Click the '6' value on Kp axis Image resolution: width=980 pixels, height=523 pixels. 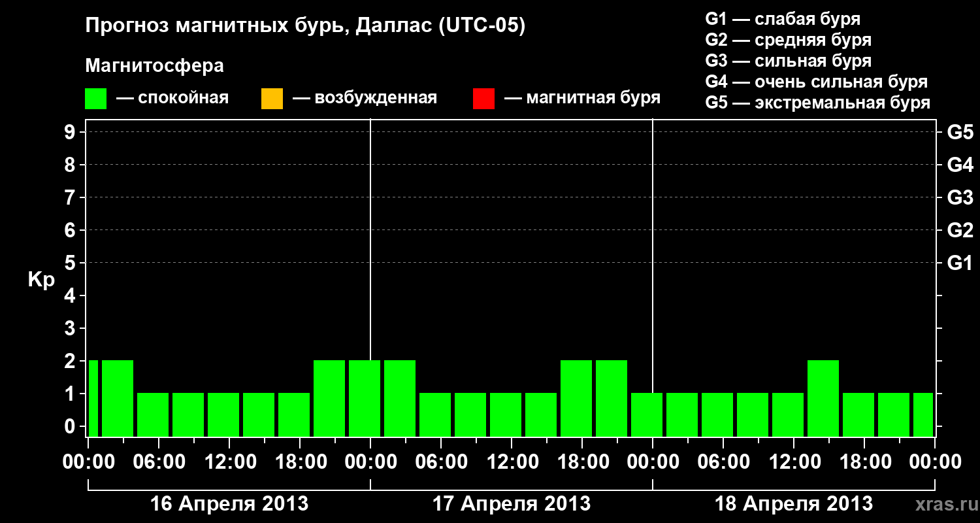[71, 231]
